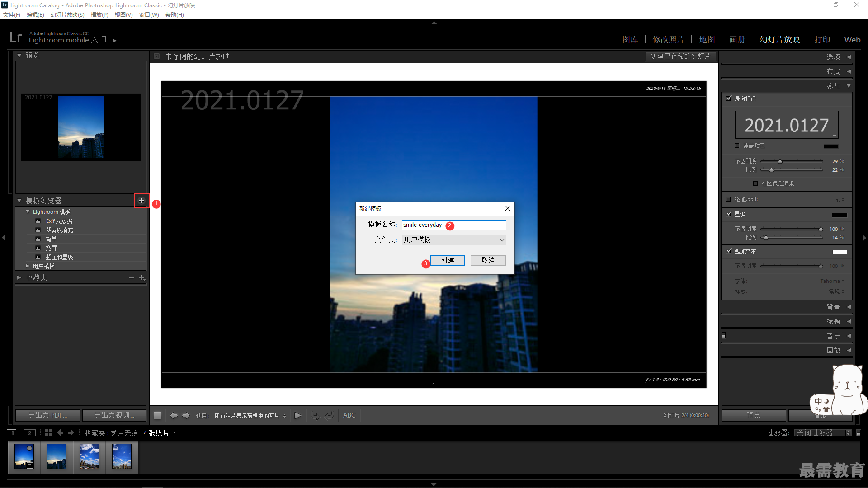The image size is (868, 488).
Task: Hide filmstrip with bottom arrow
Action: pyautogui.click(x=434, y=484)
